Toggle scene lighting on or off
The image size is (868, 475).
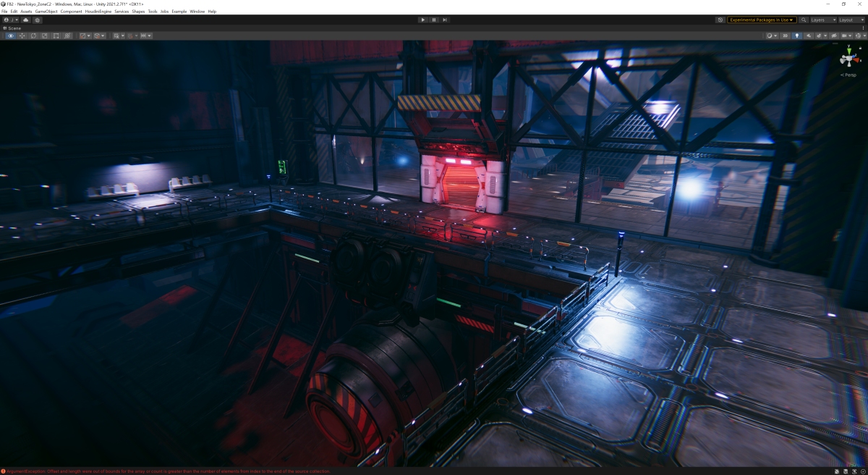pos(797,35)
